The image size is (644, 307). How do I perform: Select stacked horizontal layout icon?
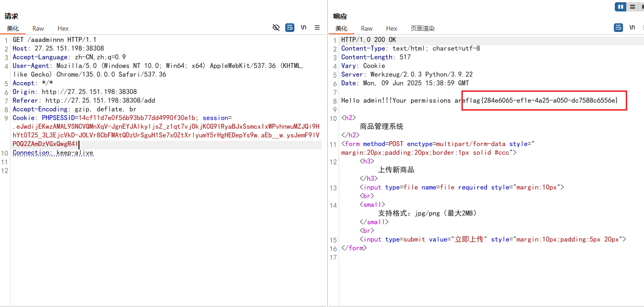tap(632, 6)
